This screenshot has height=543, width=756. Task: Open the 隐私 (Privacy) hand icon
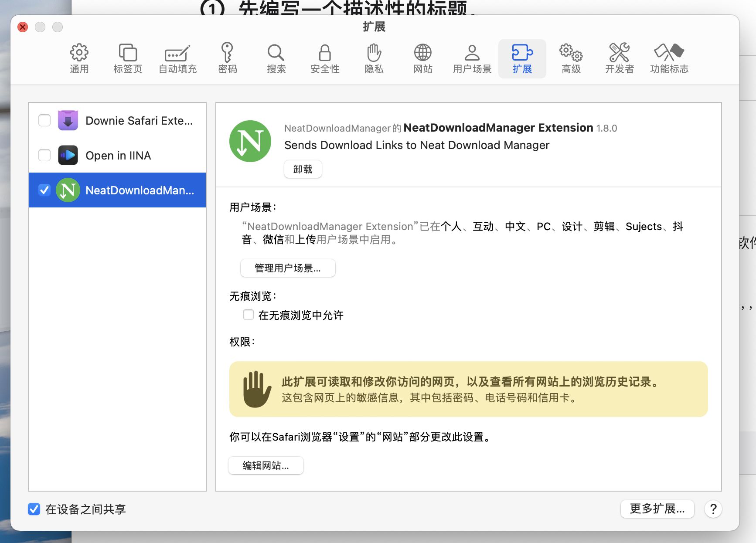[374, 58]
